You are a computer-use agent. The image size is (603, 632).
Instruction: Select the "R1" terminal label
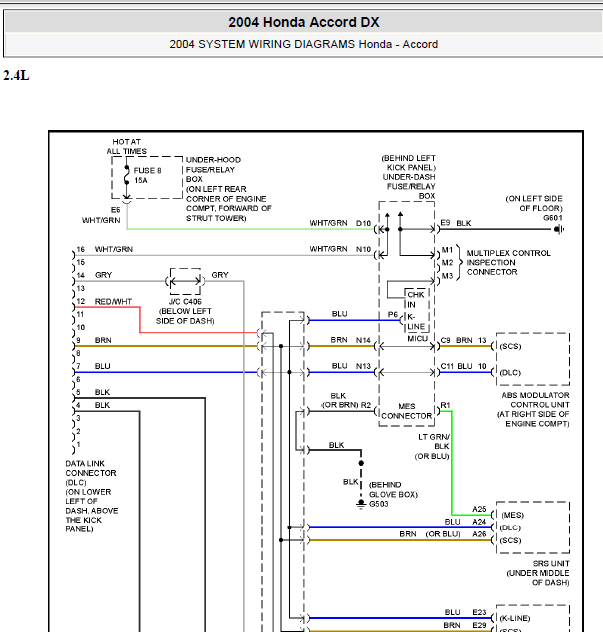point(445,405)
